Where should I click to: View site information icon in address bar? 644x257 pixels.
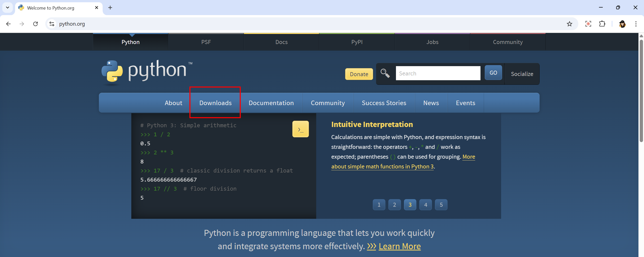52,24
